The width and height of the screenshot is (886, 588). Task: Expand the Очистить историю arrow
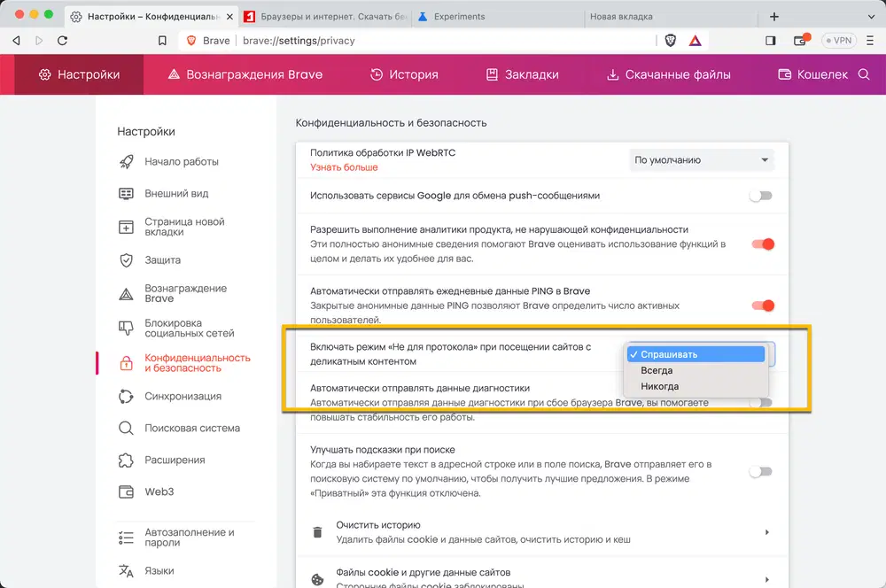coord(766,532)
